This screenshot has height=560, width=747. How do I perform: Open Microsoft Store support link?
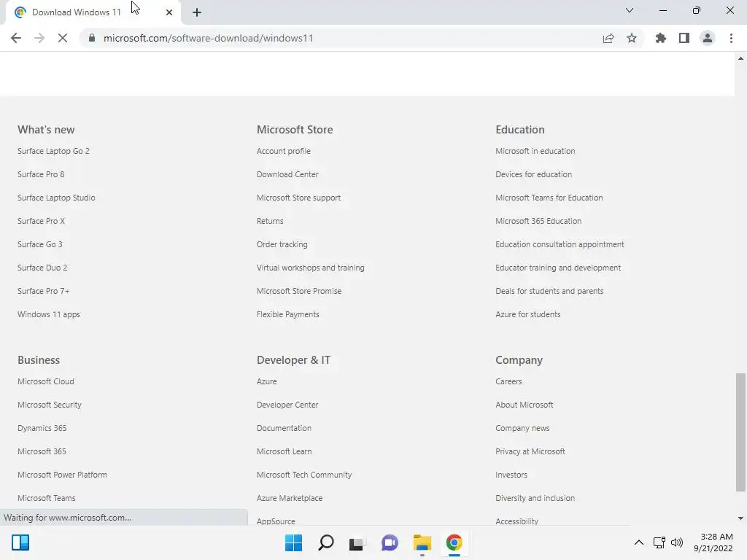click(x=298, y=198)
